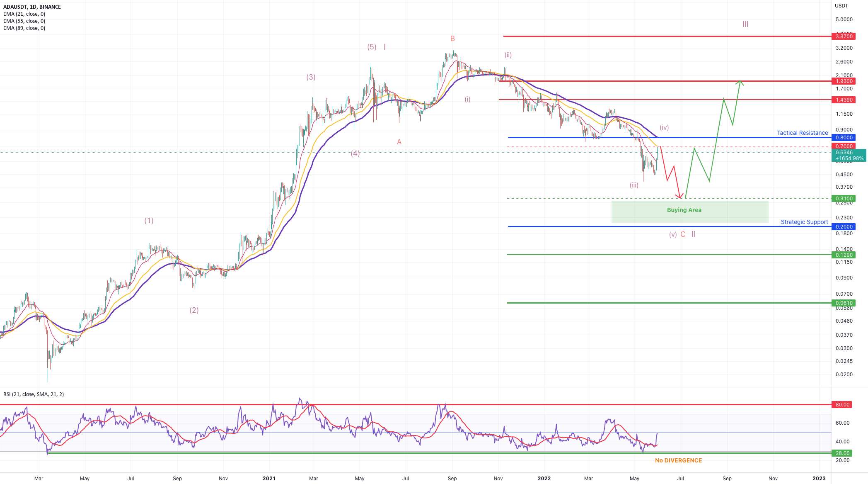
Task: Click the RSI (21, close, SMA, 21, 2) label
Action: click(34, 394)
